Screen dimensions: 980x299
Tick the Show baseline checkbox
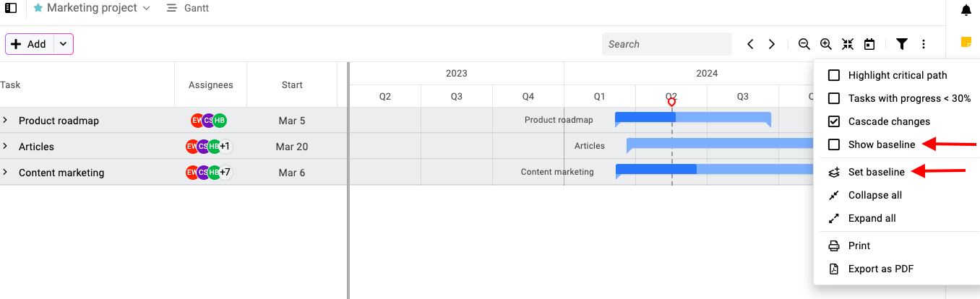(x=834, y=144)
